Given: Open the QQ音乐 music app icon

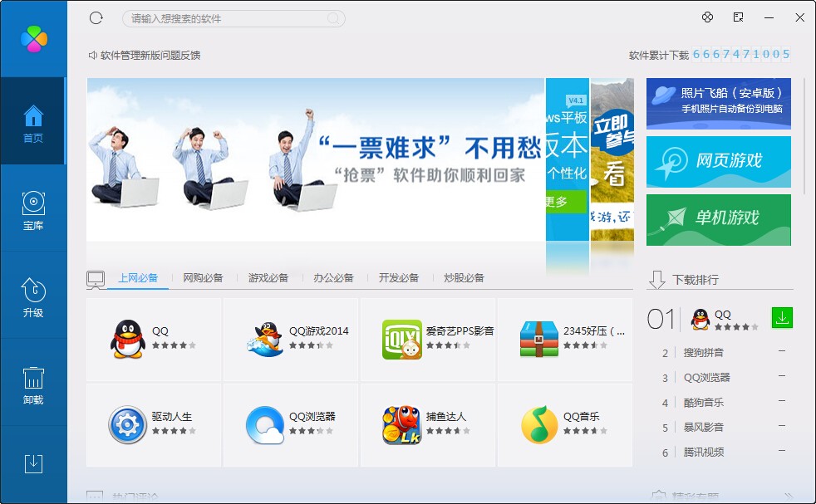Looking at the screenshot, I should coord(539,424).
